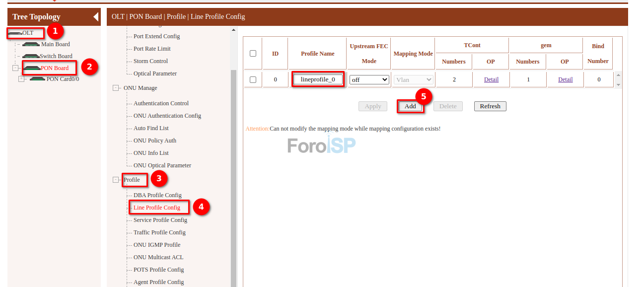
Task: Click the Refresh button
Action: [x=490, y=106]
